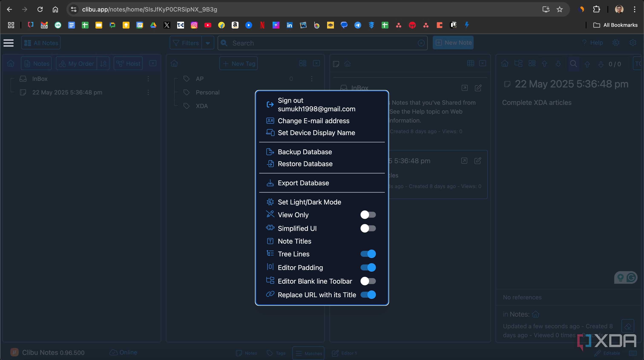Click the home icon in Tags panel

click(174, 63)
